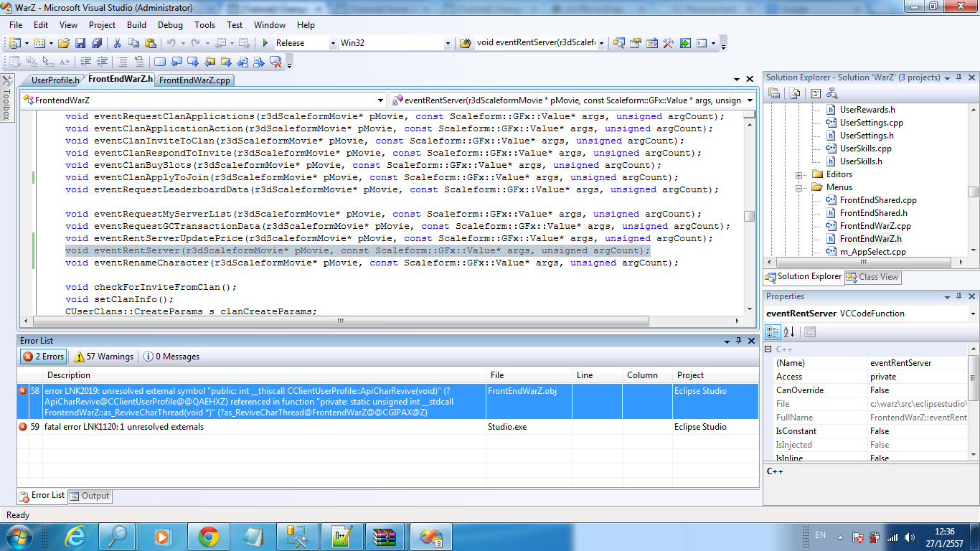Screen dimensions: 980x551
Task: Auto-hide the Error List with the pin icon
Action: click(739, 341)
